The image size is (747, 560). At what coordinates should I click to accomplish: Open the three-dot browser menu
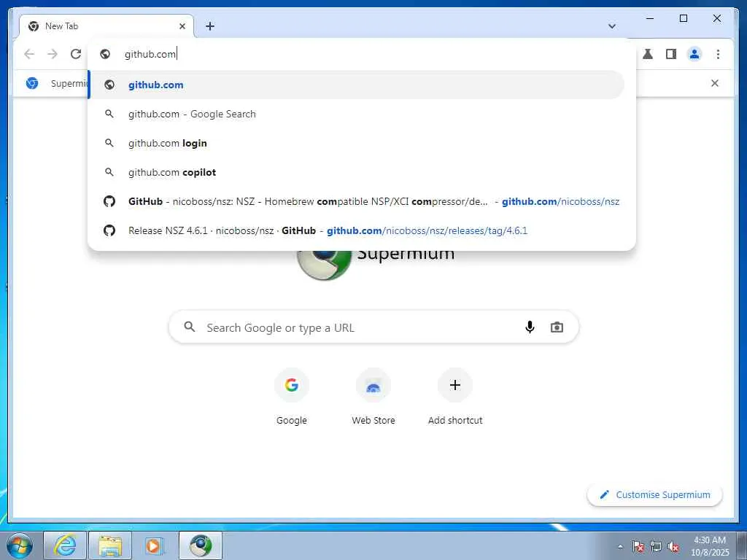pos(718,54)
